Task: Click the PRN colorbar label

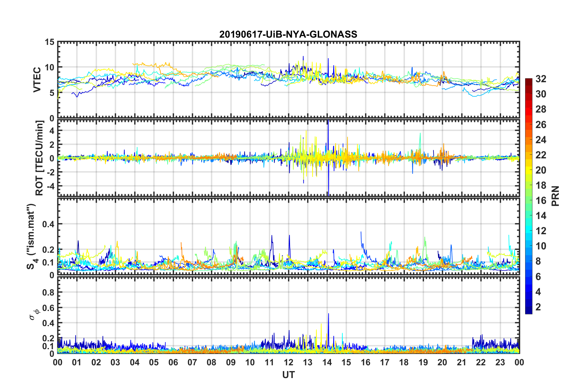Action: click(x=555, y=196)
